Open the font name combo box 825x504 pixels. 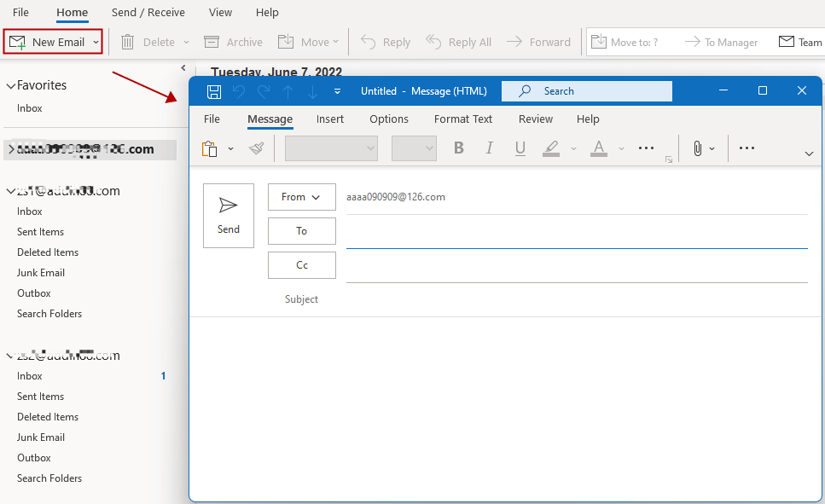[331, 148]
